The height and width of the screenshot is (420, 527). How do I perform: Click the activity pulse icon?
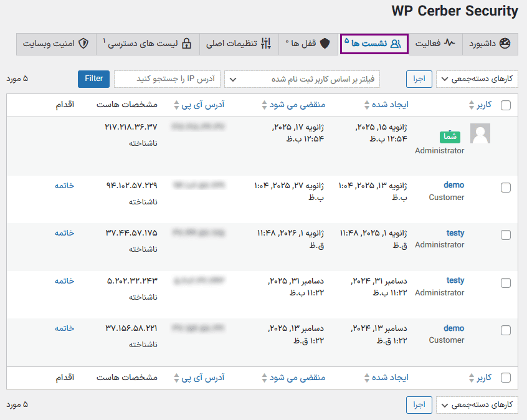point(450,43)
